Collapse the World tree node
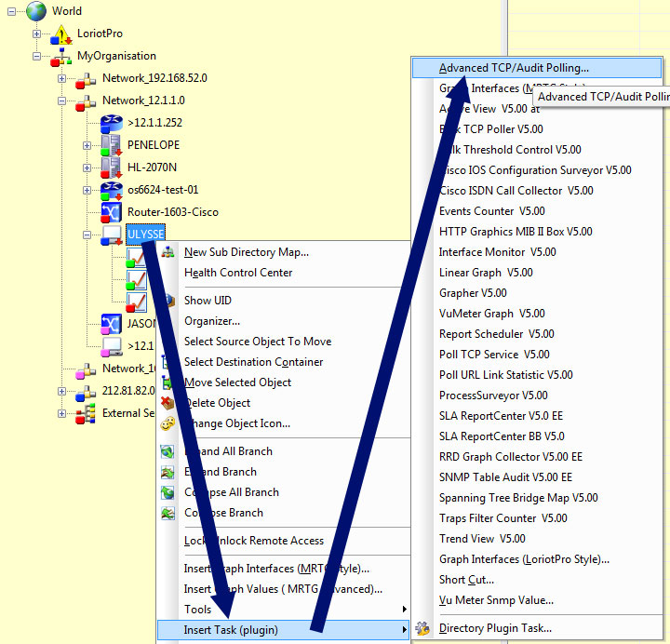 pyautogui.click(x=11, y=11)
